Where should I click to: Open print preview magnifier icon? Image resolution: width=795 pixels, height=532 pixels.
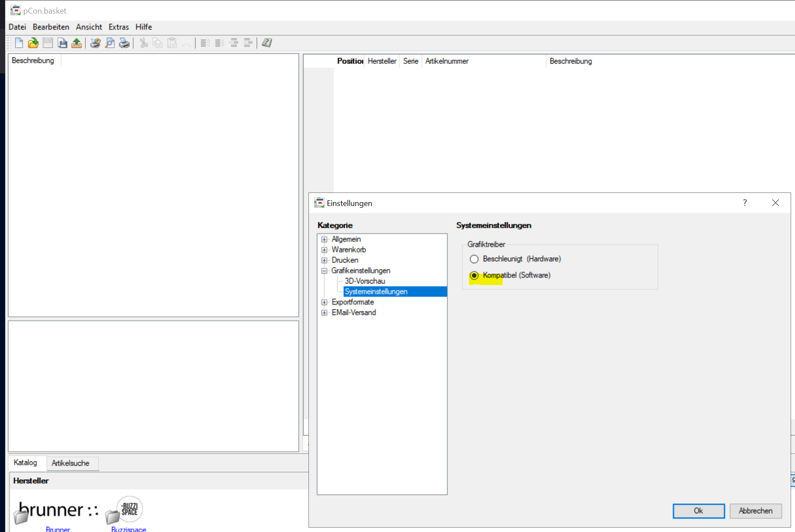(x=110, y=43)
